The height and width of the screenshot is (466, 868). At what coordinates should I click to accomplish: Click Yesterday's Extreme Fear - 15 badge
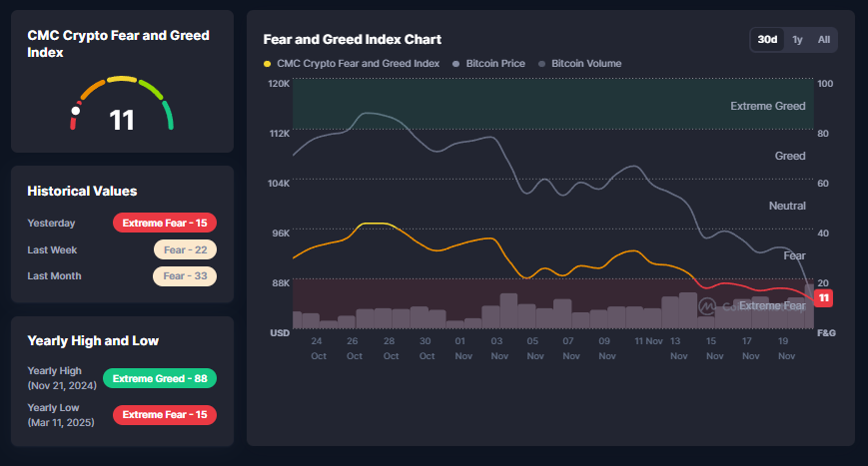(x=165, y=224)
